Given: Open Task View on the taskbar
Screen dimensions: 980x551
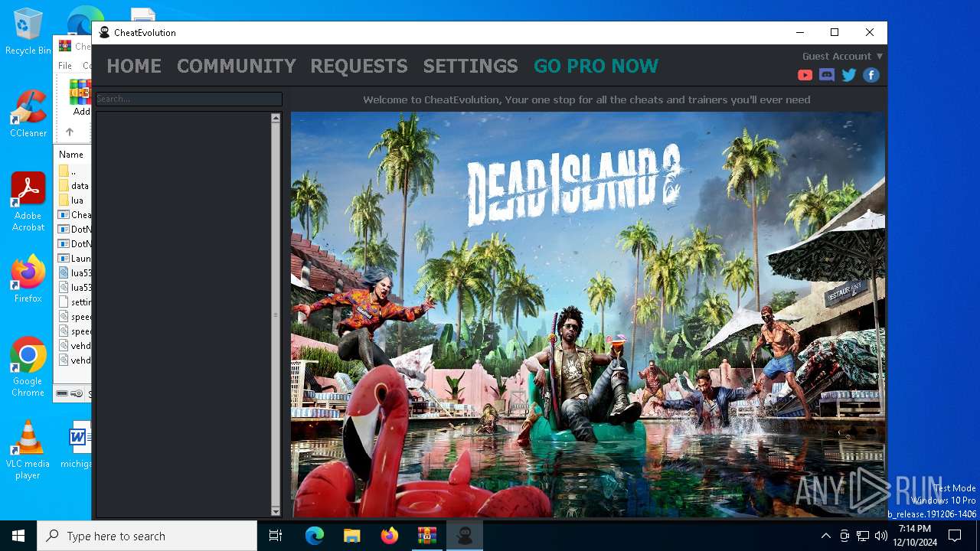Looking at the screenshot, I should click(276, 536).
